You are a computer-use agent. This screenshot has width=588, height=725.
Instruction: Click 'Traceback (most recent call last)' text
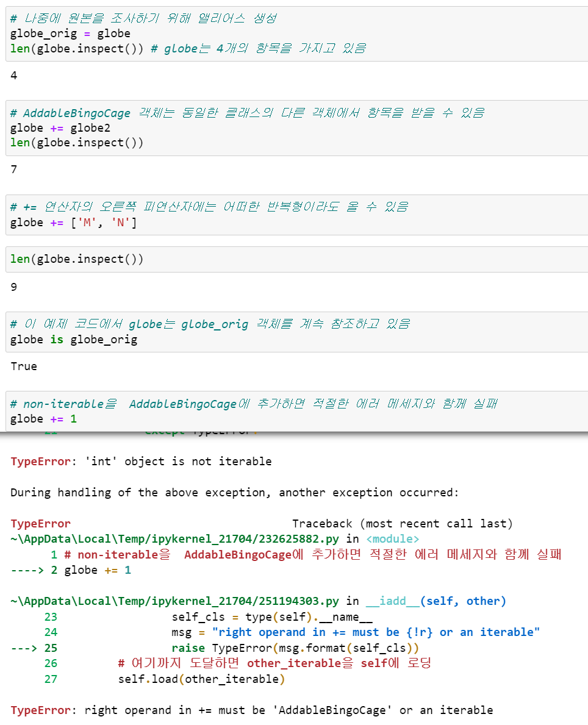tap(403, 523)
